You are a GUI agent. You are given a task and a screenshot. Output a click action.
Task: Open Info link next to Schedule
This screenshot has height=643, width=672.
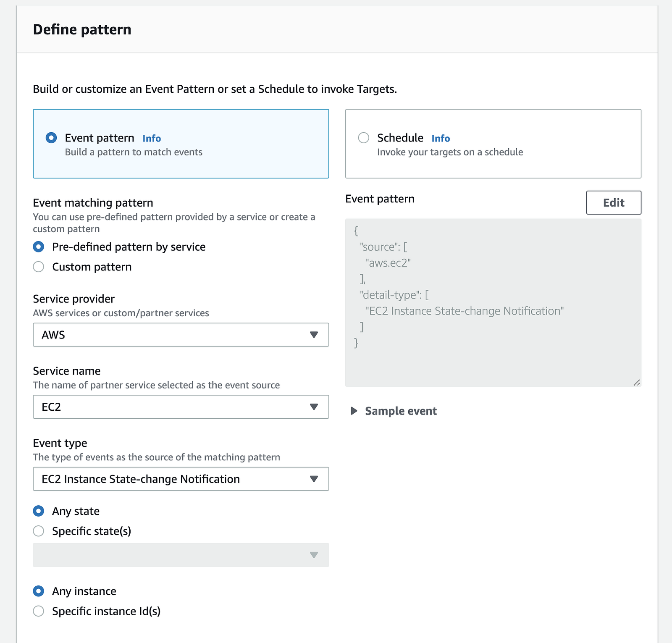pos(441,139)
